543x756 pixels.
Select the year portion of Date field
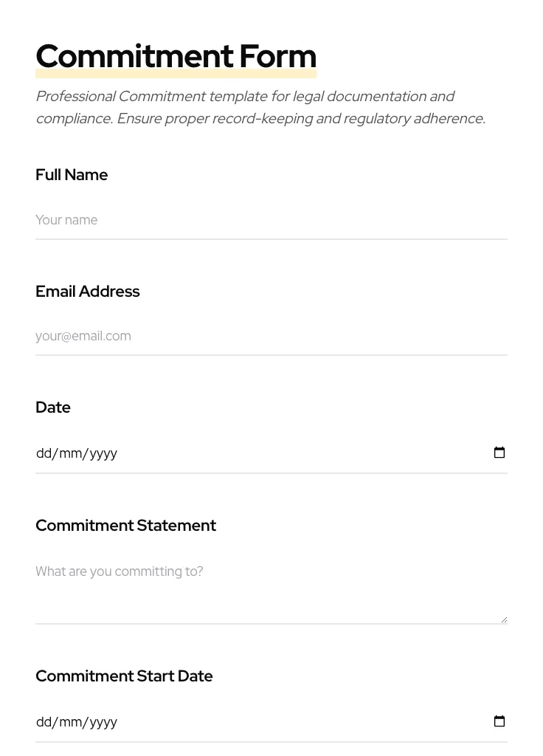click(x=103, y=453)
